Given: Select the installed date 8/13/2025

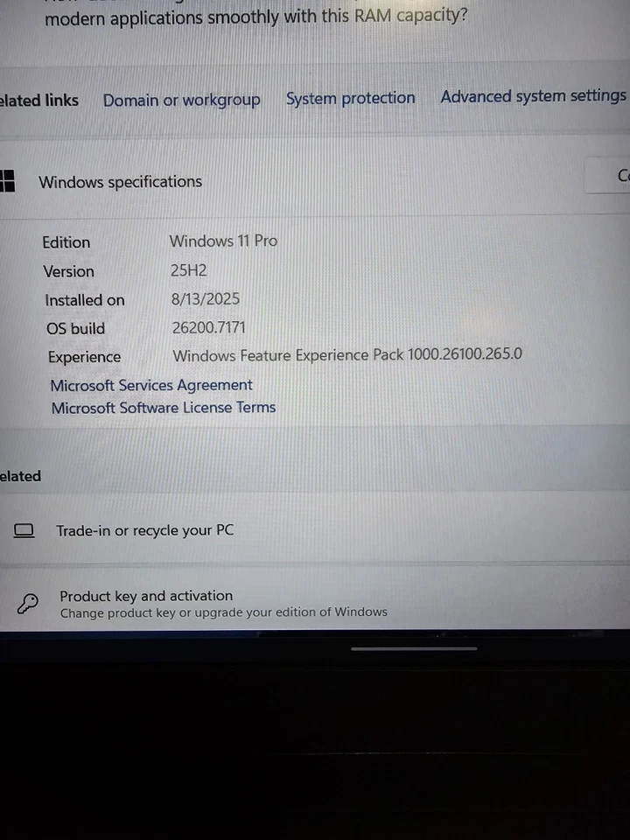Looking at the screenshot, I should (206, 299).
